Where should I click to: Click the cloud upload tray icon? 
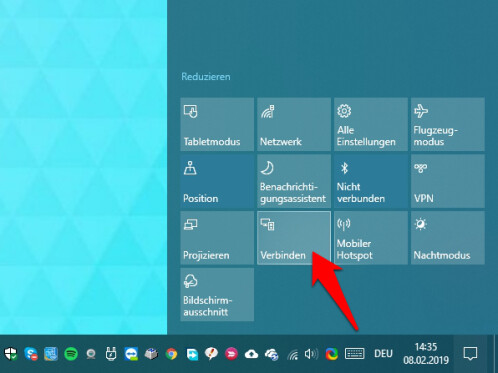(251, 354)
